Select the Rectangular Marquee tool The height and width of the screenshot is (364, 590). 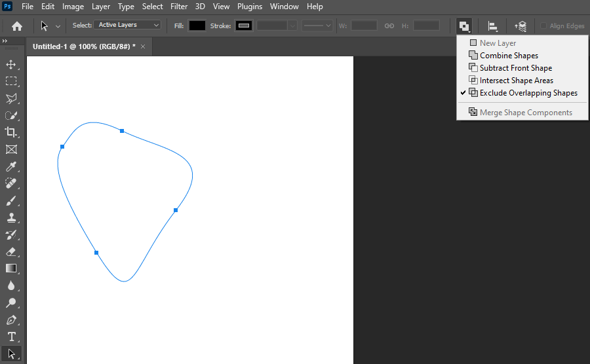coord(11,81)
